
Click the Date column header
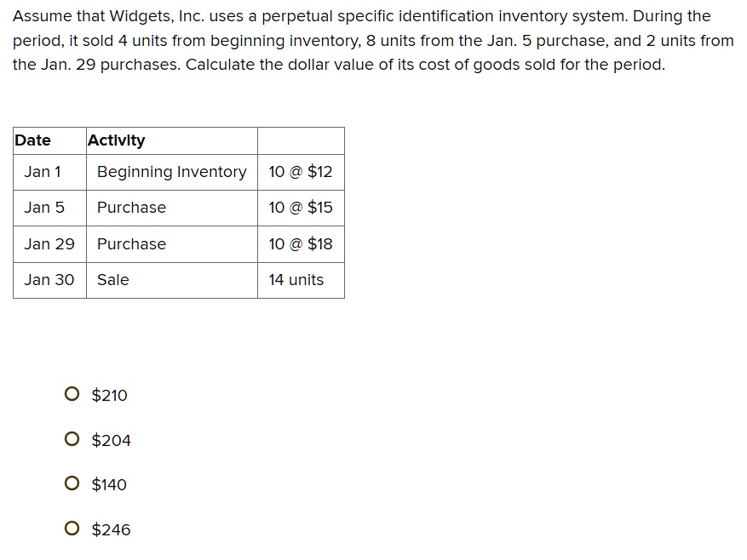[x=34, y=140]
